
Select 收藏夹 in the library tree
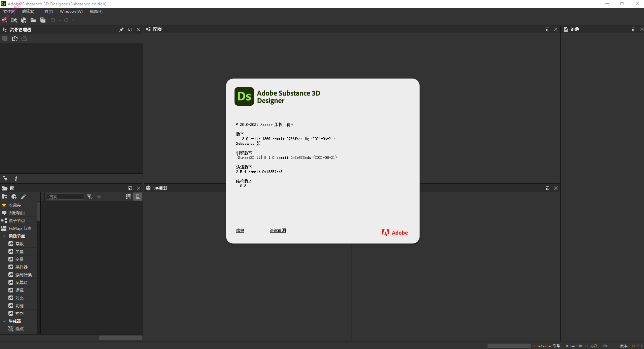(x=19, y=205)
